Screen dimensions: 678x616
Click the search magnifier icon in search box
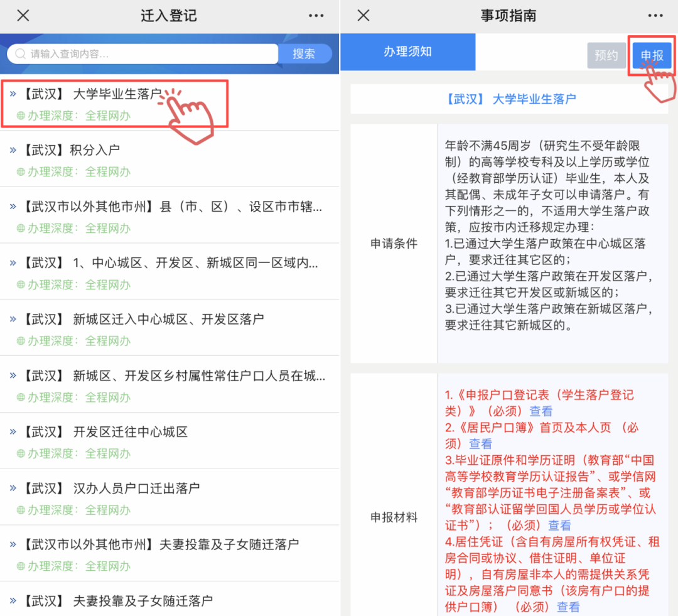20,54
